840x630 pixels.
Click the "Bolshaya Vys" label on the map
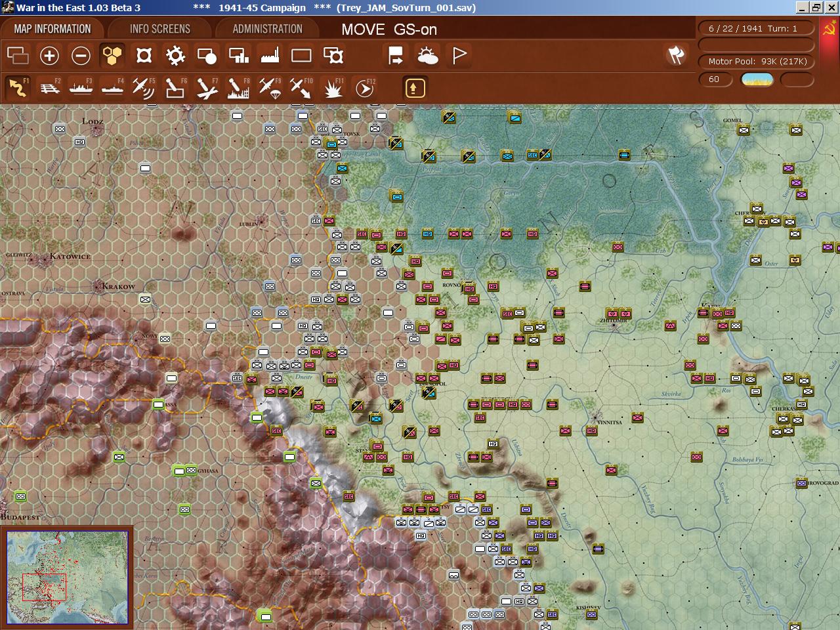pos(747,460)
